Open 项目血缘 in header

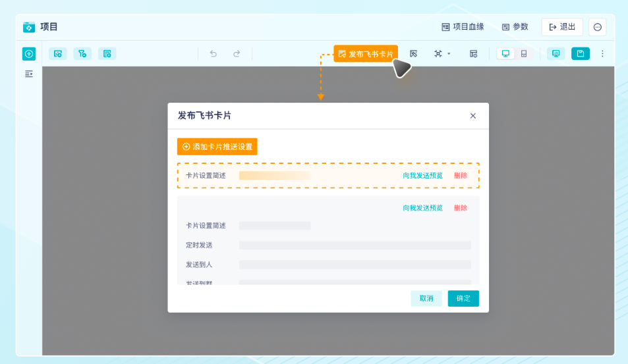463,27
